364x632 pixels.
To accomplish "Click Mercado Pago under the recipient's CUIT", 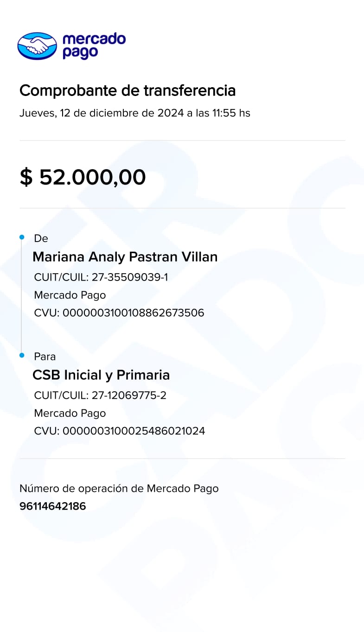I will pos(70,413).
